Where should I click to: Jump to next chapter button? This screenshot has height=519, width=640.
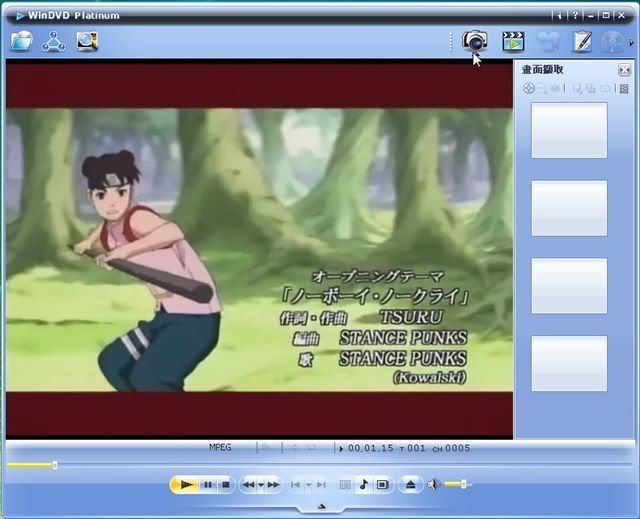point(322,485)
